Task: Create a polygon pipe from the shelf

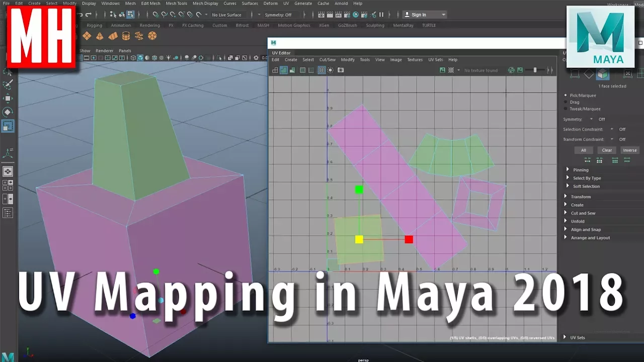Action: (x=126, y=36)
